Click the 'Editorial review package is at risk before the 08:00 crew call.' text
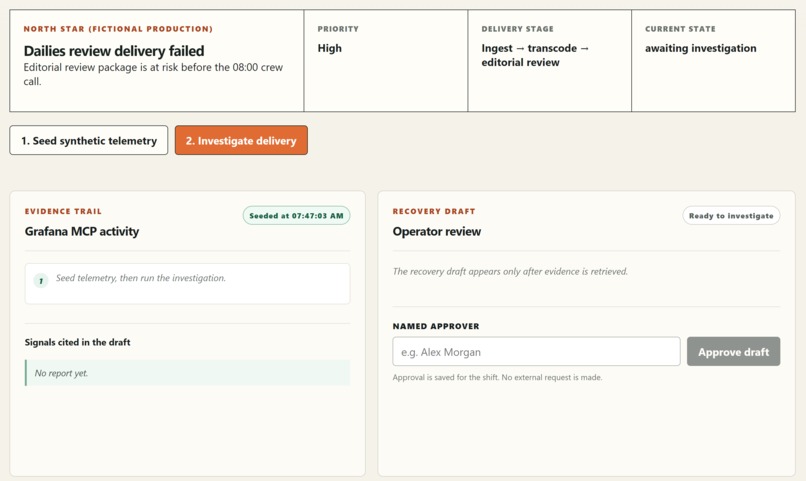This screenshot has width=806, height=481. [153, 74]
